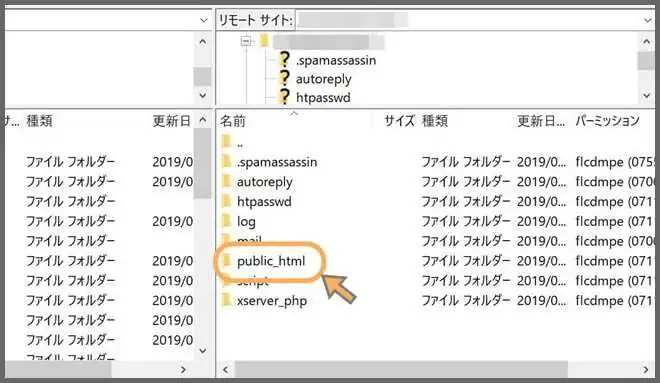Click the htpasswd question mark icon in the tree
Viewport: 660px width, 383px height.
pyautogui.click(x=285, y=97)
